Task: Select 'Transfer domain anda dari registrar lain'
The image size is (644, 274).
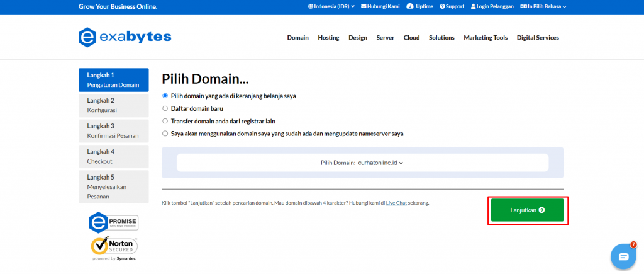Action: (165, 122)
